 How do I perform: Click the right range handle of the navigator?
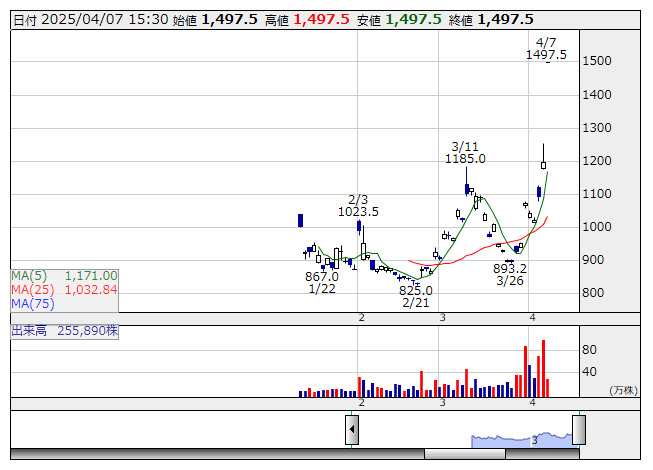pyautogui.click(x=579, y=429)
